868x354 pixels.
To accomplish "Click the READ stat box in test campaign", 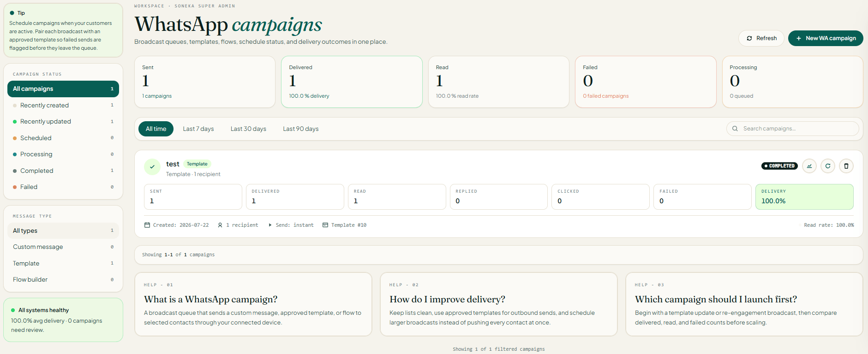I will [x=397, y=197].
